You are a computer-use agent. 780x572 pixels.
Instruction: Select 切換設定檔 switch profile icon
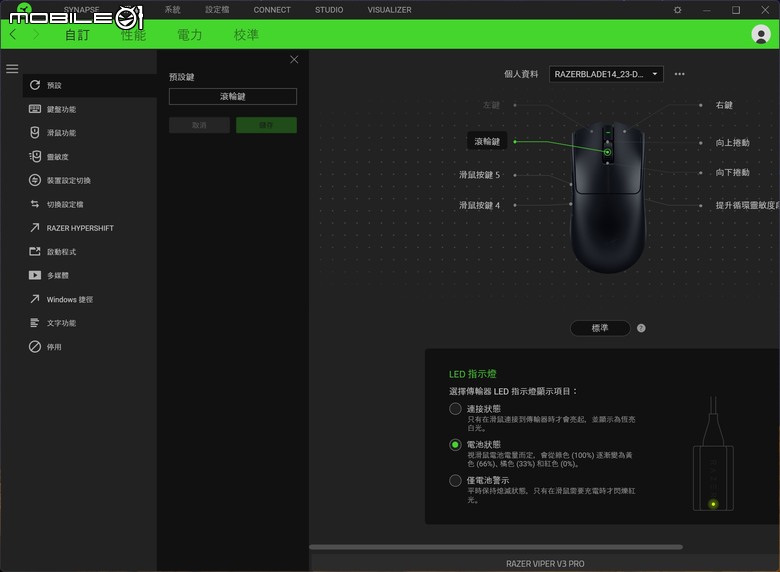[x=35, y=204]
